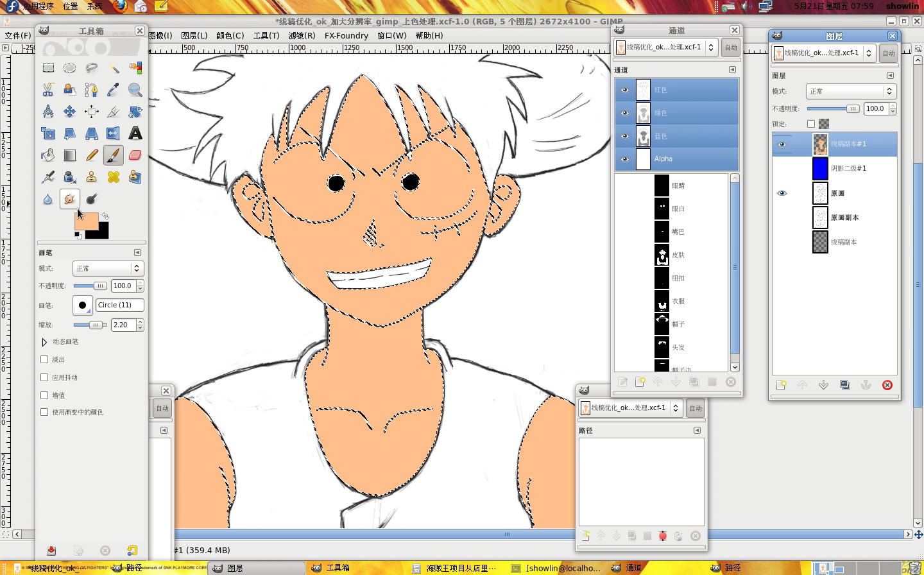Select the Crop knife tool
The width and height of the screenshot is (924, 575).
[114, 112]
